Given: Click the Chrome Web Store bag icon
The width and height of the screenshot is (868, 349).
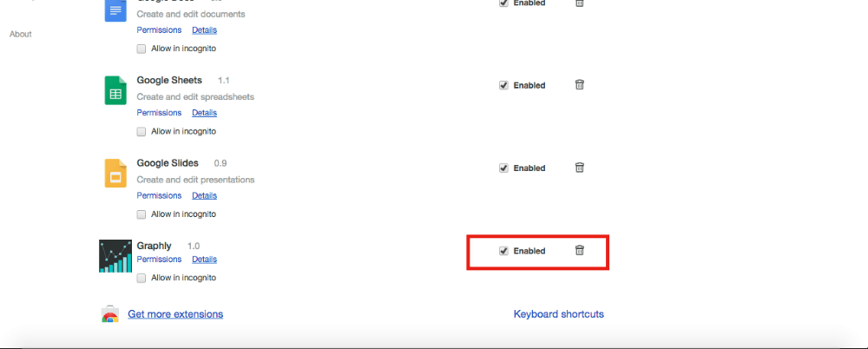Looking at the screenshot, I should click(x=109, y=314).
